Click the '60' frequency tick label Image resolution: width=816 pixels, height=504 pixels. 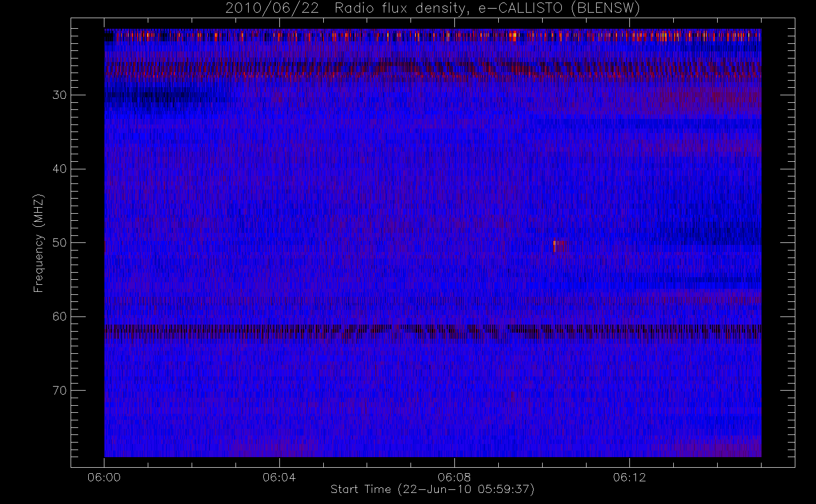(x=60, y=317)
